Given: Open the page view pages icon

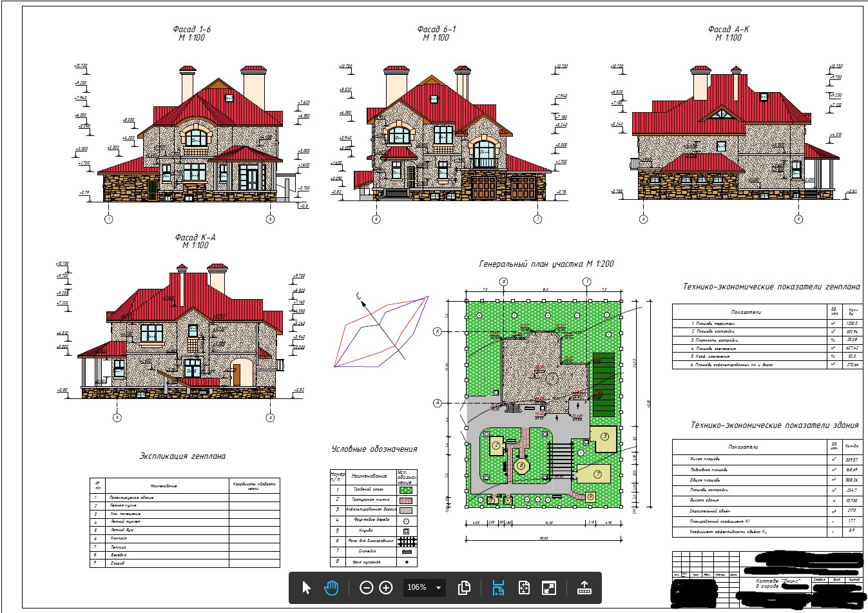Looking at the screenshot, I should (x=463, y=587).
